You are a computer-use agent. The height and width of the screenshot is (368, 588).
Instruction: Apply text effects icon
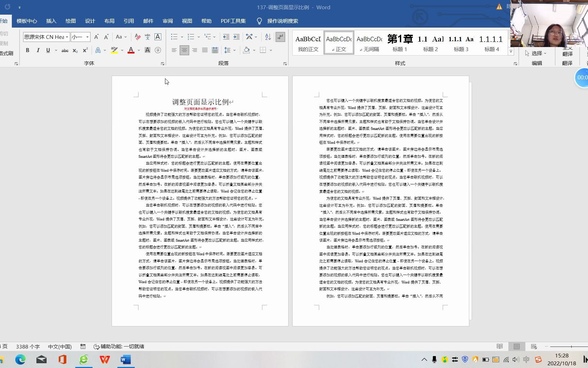tap(98, 50)
